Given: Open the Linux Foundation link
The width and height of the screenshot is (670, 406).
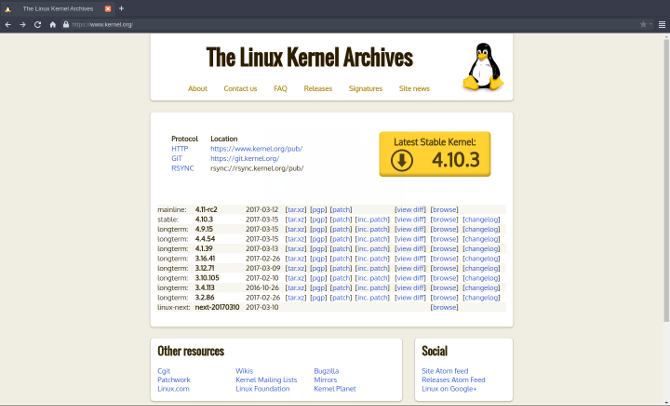Looking at the screenshot, I should click(262, 389).
